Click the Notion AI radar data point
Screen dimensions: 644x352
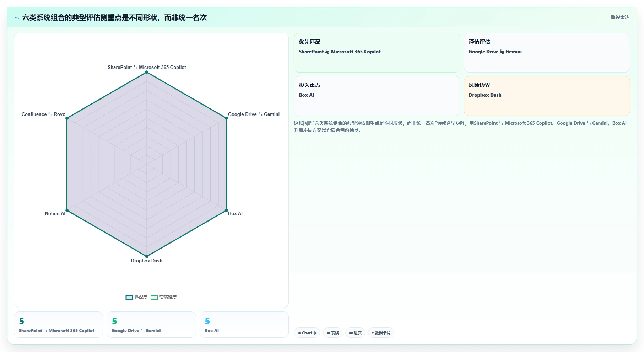67,210
